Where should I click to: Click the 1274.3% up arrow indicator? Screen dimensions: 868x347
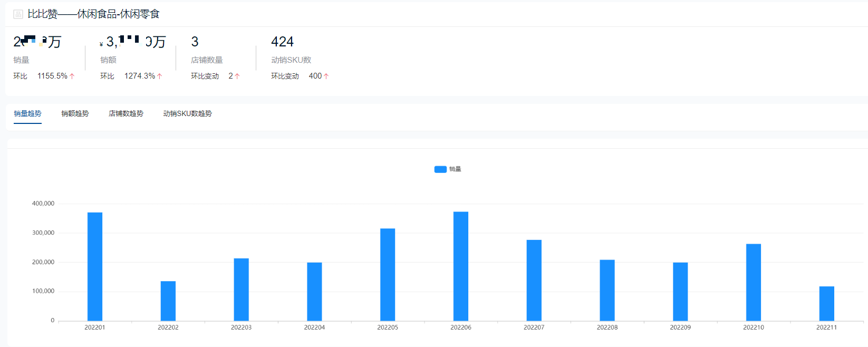coord(160,76)
